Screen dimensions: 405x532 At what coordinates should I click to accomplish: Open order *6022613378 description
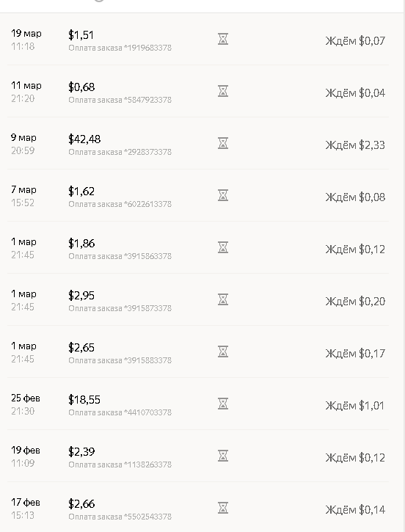120,204
